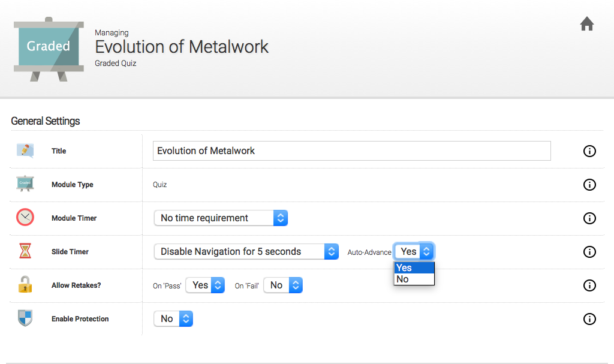Show info for Enable Protection setting

(589, 320)
